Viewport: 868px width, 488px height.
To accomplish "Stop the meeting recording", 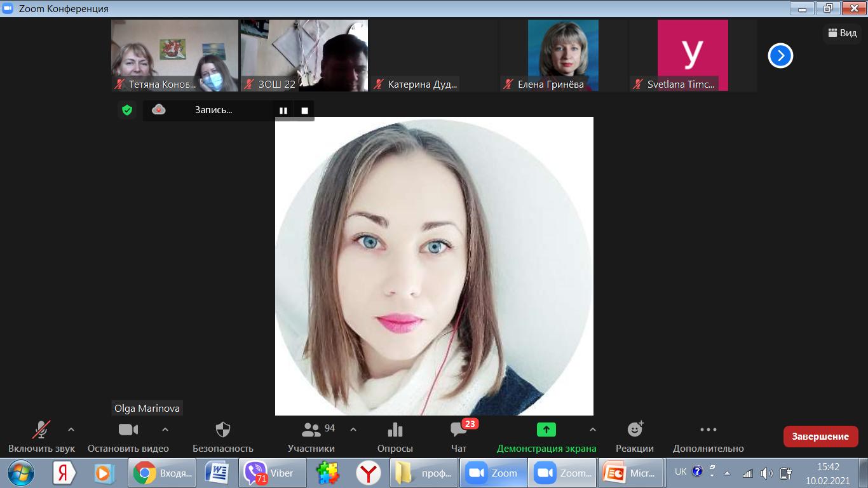I will click(304, 111).
